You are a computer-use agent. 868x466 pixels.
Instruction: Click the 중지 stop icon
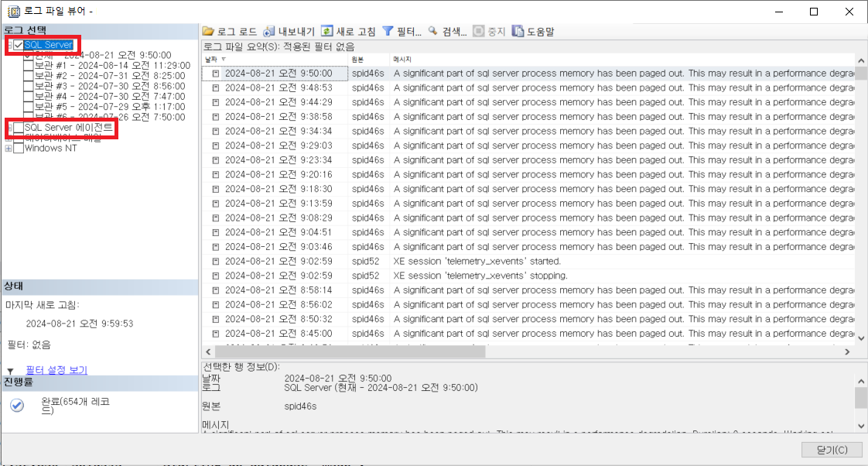pyautogui.click(x=478, y=32)
